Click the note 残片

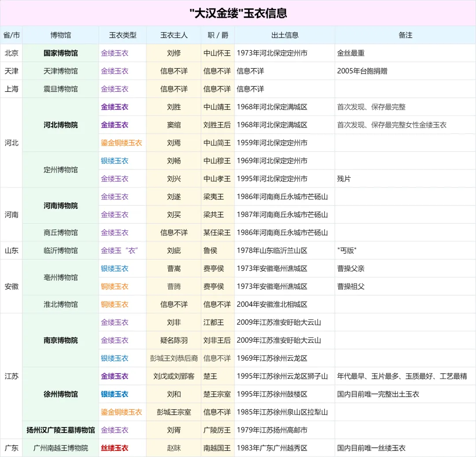pyautogui.click(x=344, y=179)
